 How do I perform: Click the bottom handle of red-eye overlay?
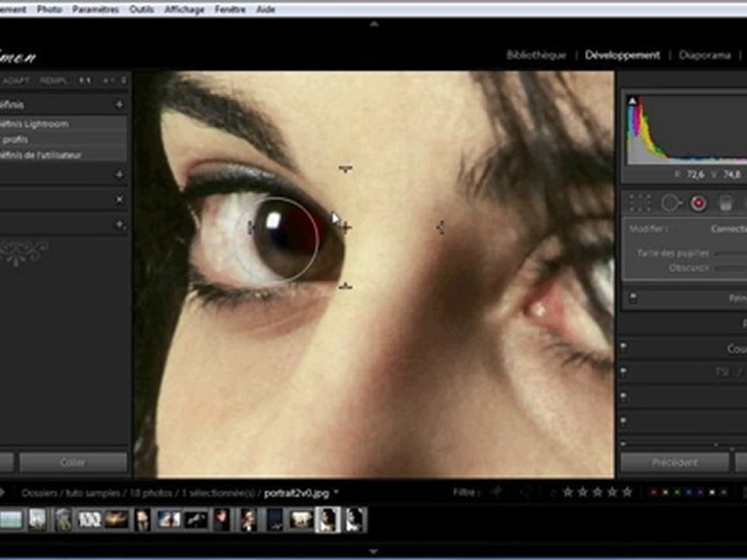(345, 286)
